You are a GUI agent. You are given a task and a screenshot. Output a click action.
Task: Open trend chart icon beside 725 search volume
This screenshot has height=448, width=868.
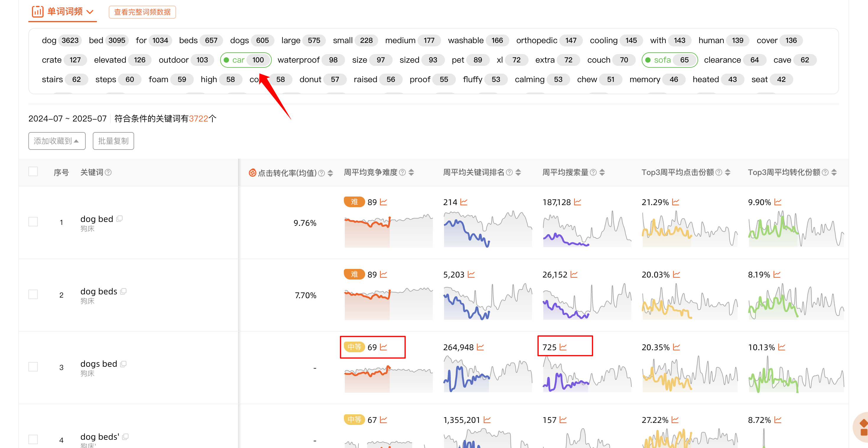[563, 347]
